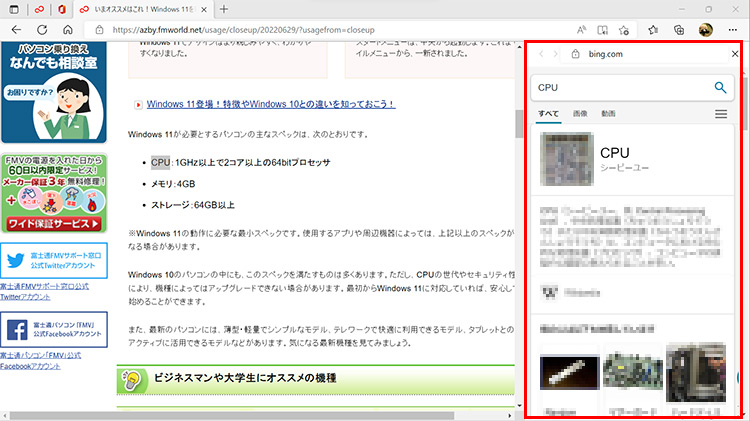
Task: Switch to the 動画 tab in Bing results
Action: (609, 114)
